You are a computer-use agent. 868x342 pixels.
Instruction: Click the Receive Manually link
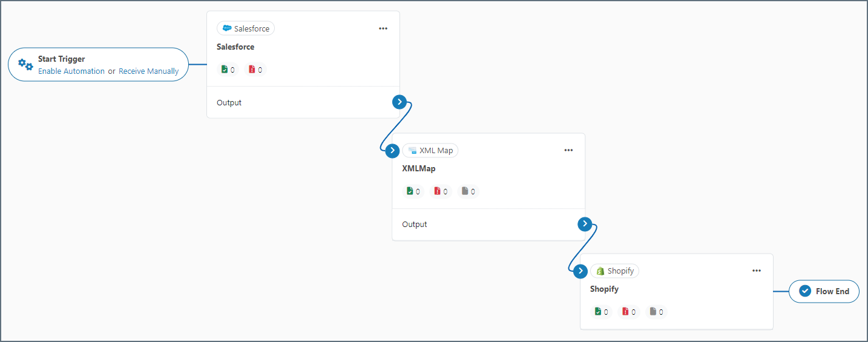149,71
